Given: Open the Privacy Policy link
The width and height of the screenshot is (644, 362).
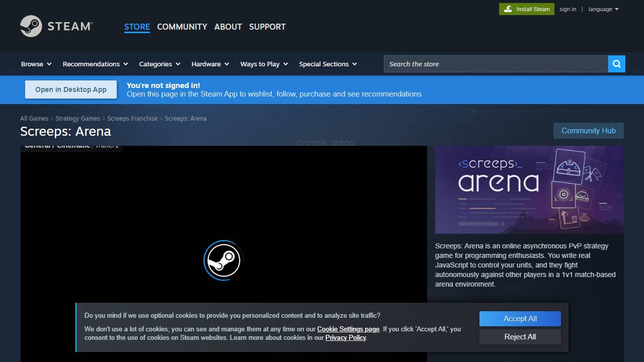Looking at the screenshot, I should click(346, 337).
